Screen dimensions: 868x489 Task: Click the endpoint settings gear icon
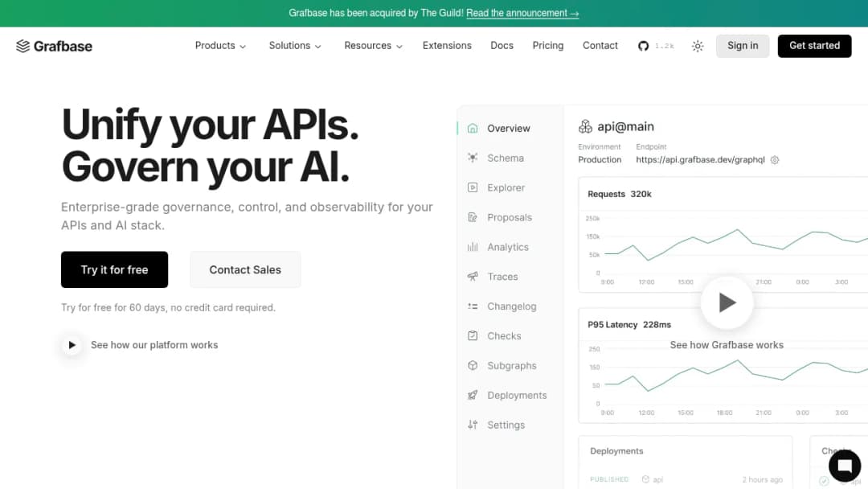click(x=775, y=160)
